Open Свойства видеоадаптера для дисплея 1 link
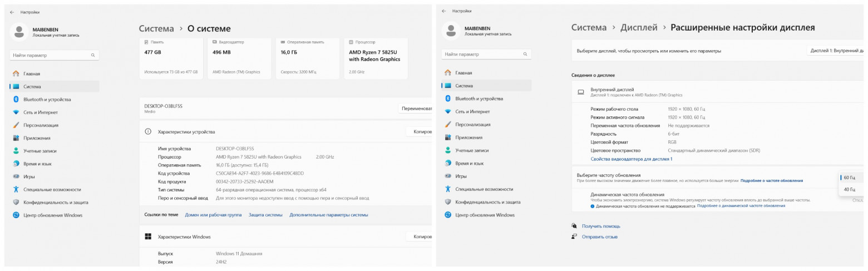The width and height of the screenshot is (868, 271). tap(632, 159)
